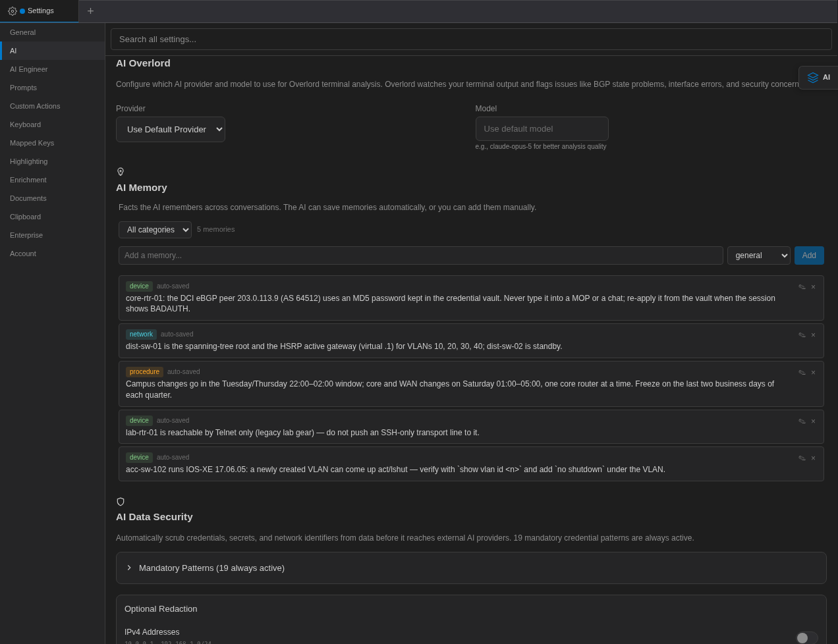Image resolution: width=838 pixels, height=644 pixels.
Task: Click the AI Data Security heading
Action: tap(154, 517)
